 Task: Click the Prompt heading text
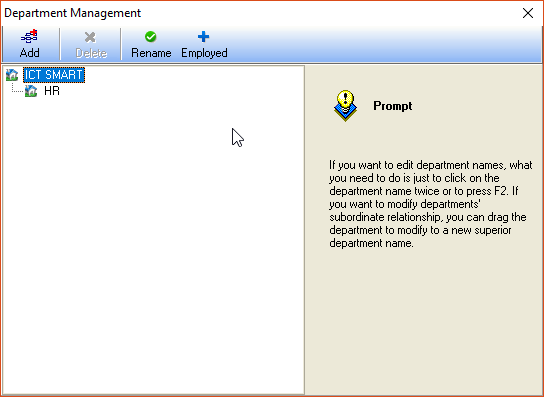pyautogui.click(x=392, y=106)
